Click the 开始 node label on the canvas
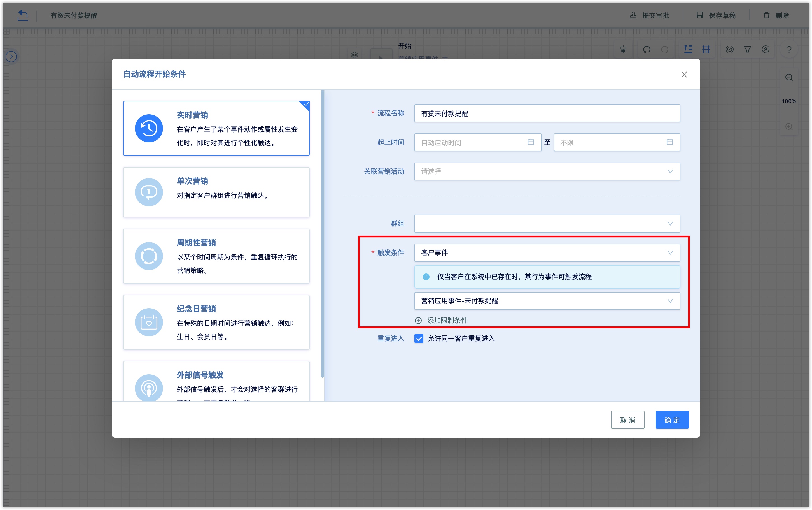Viewport: 812px width, 510px height. pyautogui.click(x=405, y=46)
